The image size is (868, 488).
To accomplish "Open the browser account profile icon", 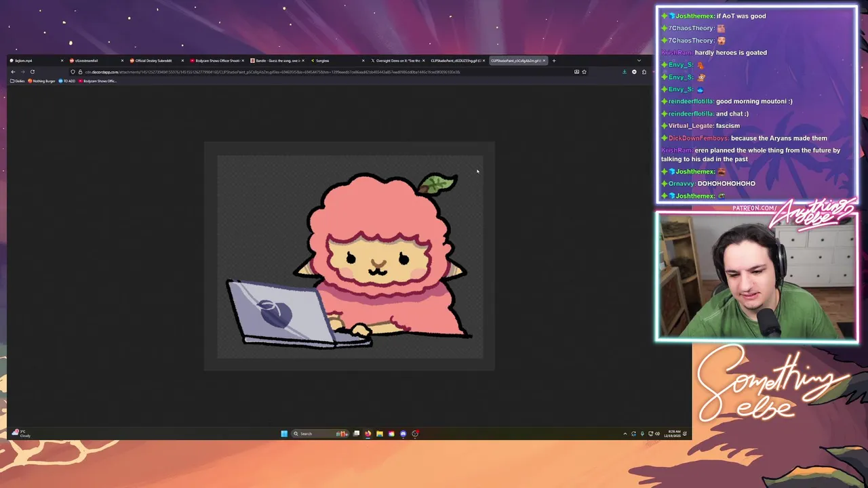I will coord(634,72).
